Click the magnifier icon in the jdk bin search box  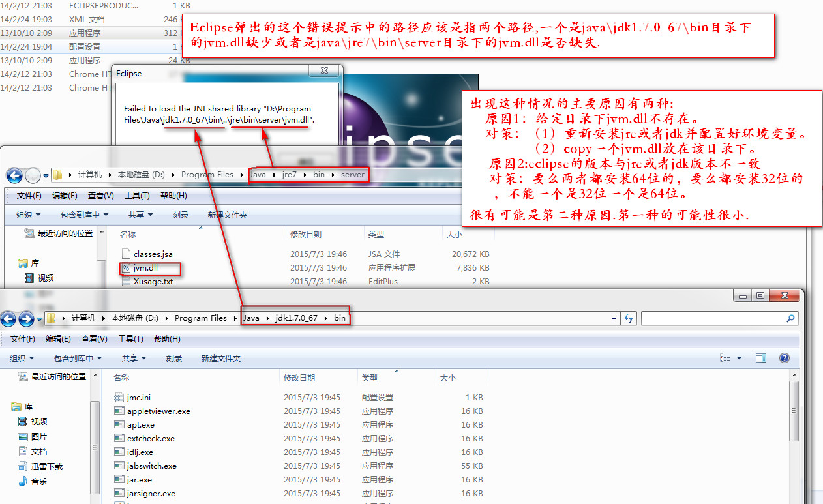pos(790,319)
